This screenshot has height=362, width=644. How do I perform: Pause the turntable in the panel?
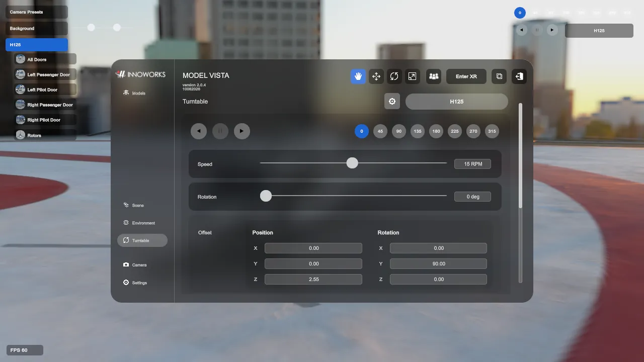(x=220, y=131)
